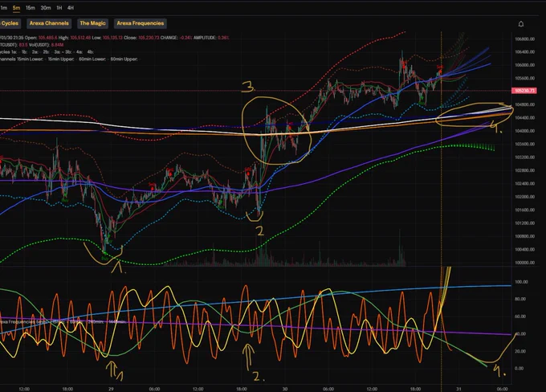Screen dimensions: 546x392
Task: Click the 102400.00 price axis label
Action: point(525,183)
